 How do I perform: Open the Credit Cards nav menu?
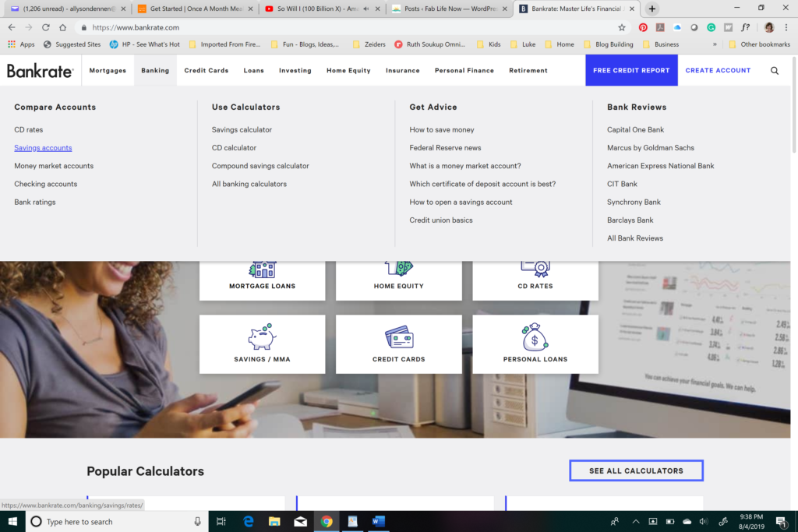pyautogui.click(x=206, y=71)
